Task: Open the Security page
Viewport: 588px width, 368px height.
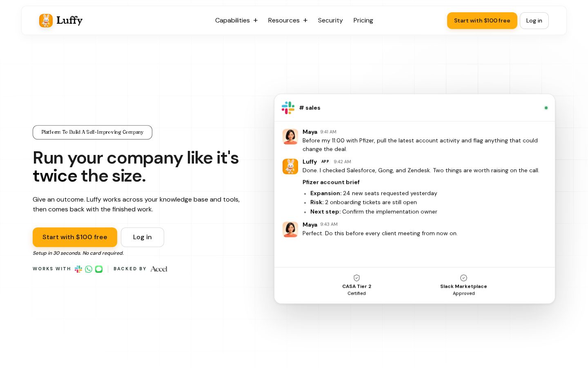Action: pyautogui.click(x=330, y=20)
